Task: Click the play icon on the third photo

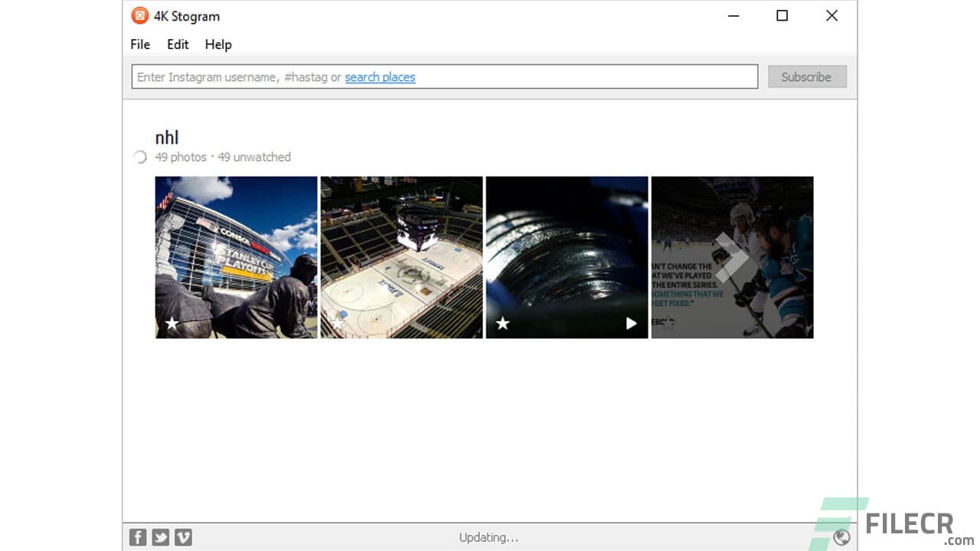Action: tap(631, 323)
